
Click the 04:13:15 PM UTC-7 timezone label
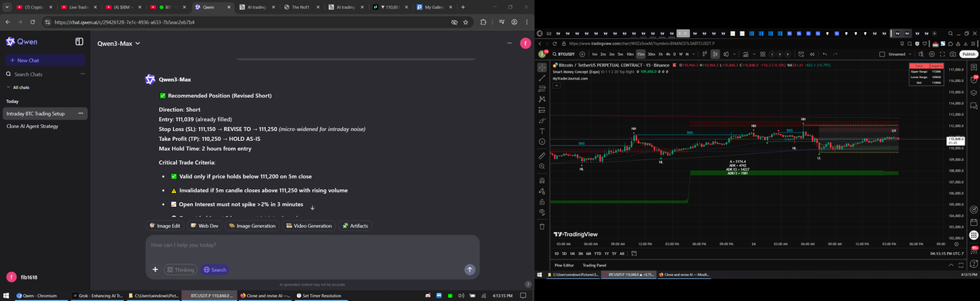947,254
